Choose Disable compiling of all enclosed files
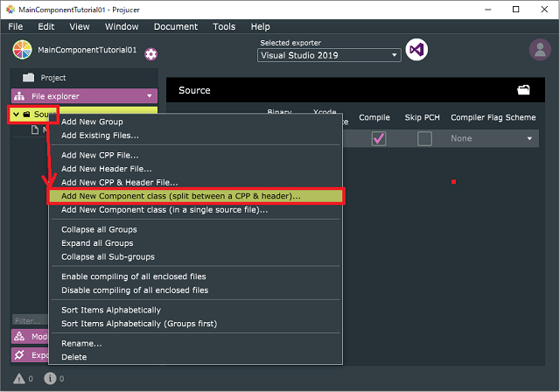Screen dimensions: 560x392 (x=195, y=290)
